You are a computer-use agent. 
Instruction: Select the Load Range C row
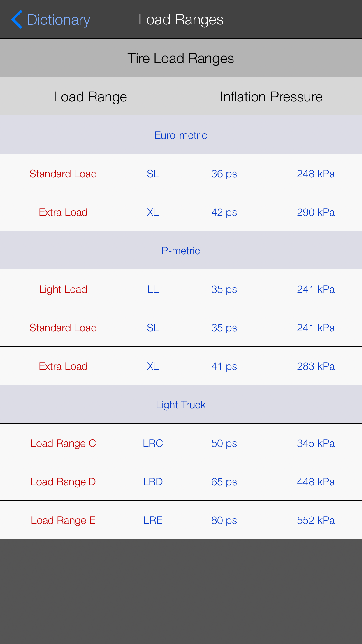(x=63, y=443)
